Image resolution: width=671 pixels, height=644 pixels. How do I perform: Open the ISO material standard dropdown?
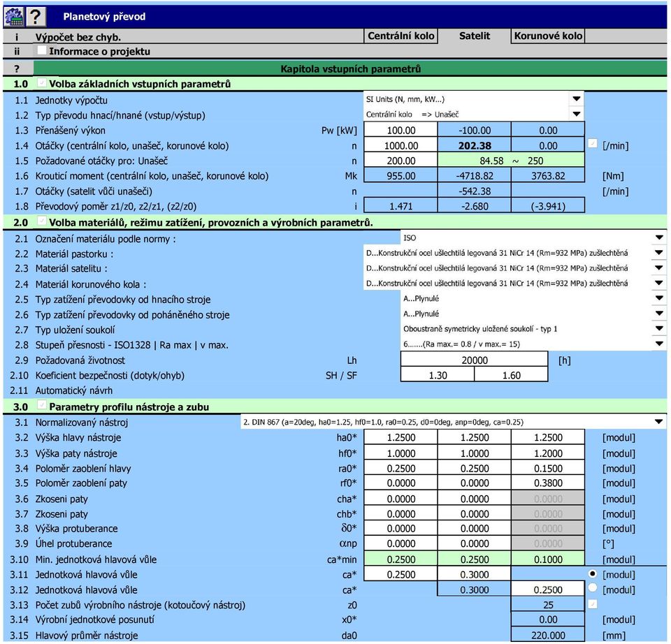pos(659,237)
